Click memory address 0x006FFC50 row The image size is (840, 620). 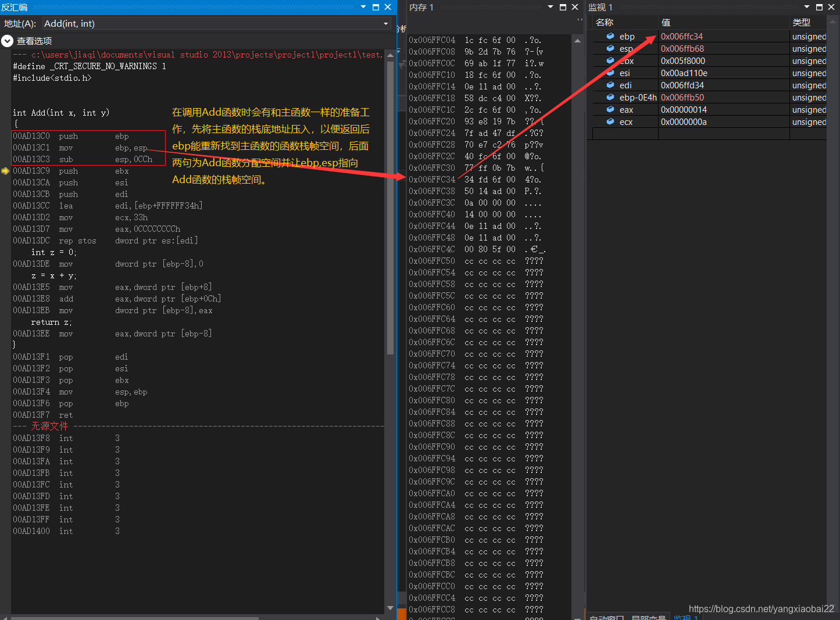point(476,261)
